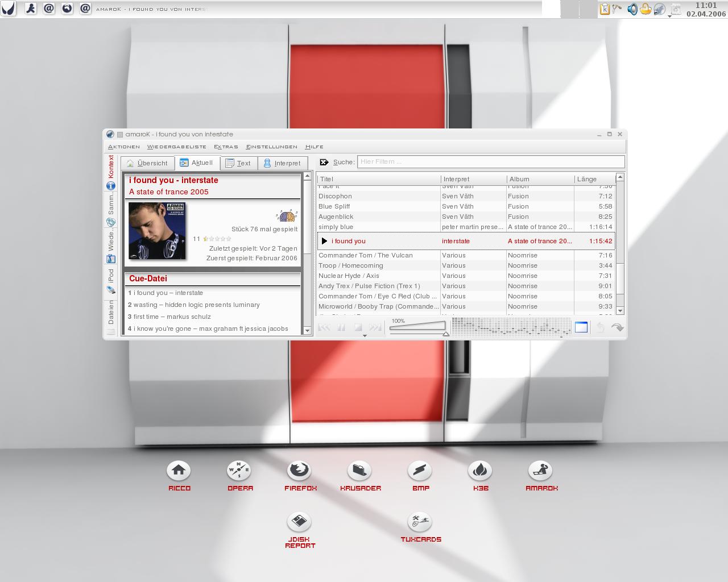Toggle the player window icon

[x=581, y=327]
